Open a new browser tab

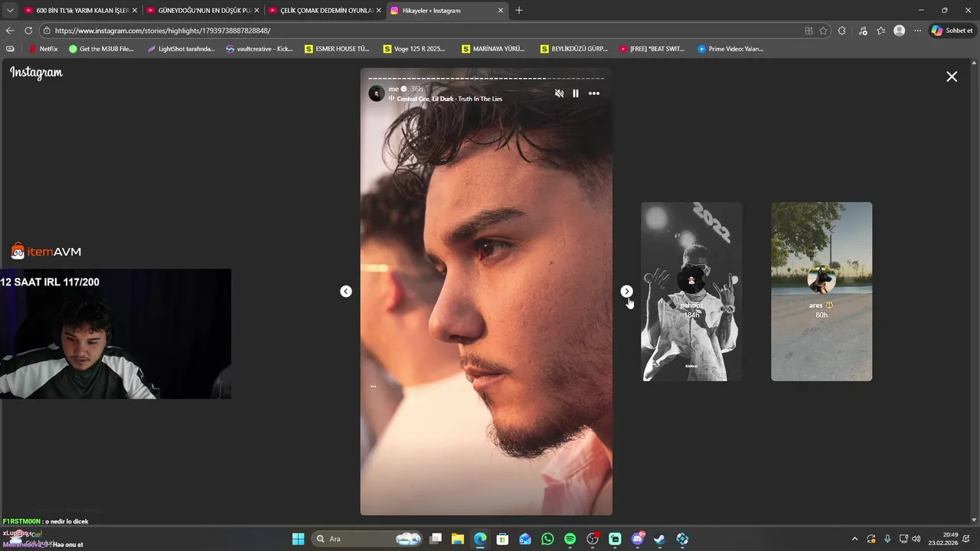[519, 10]
